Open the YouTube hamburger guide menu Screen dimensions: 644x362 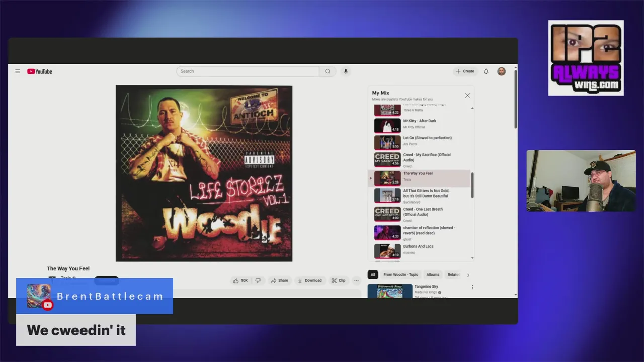point(18,71)
